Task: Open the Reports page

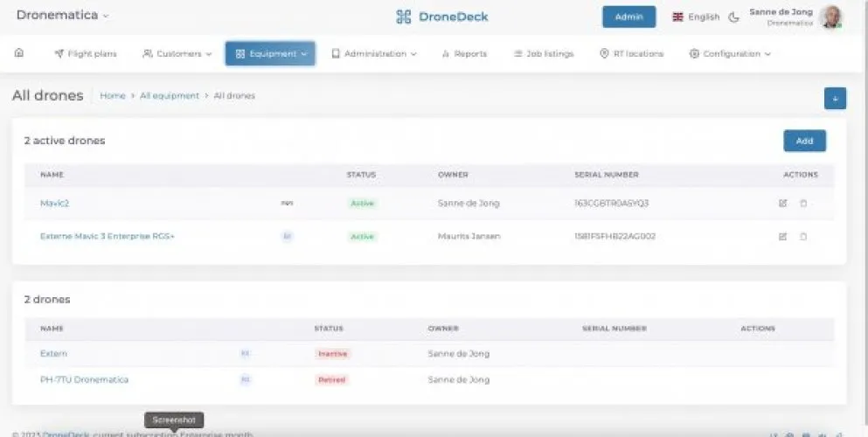Action: point(464,54)
